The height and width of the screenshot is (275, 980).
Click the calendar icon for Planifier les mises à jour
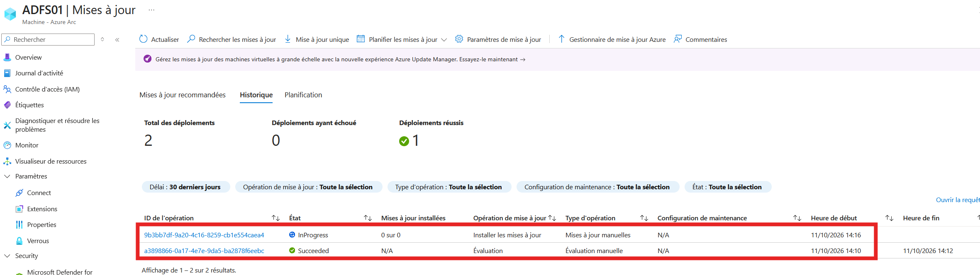click(x=361, y=39)
